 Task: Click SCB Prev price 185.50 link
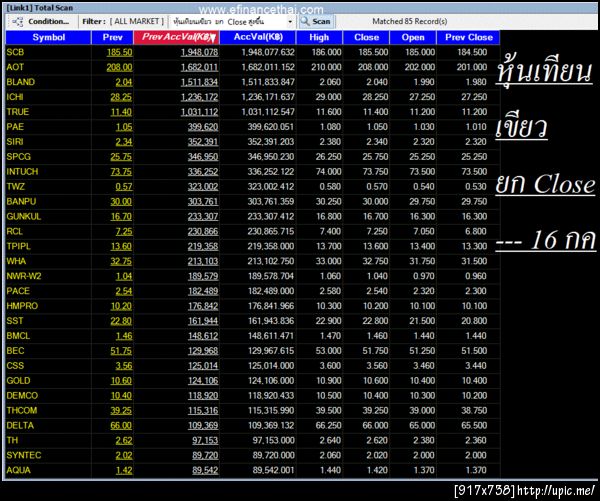(x=119, y=52)
